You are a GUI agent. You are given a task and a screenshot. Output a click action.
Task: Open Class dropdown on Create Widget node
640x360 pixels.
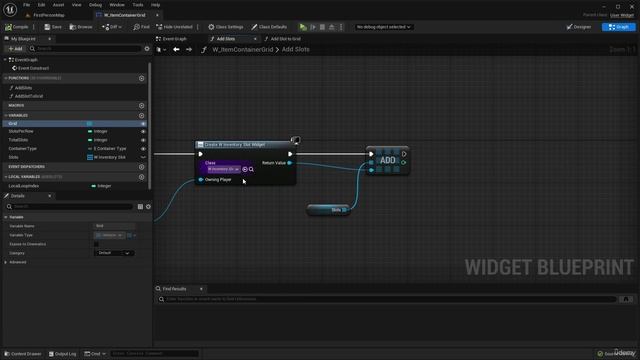tap(223, 169)
